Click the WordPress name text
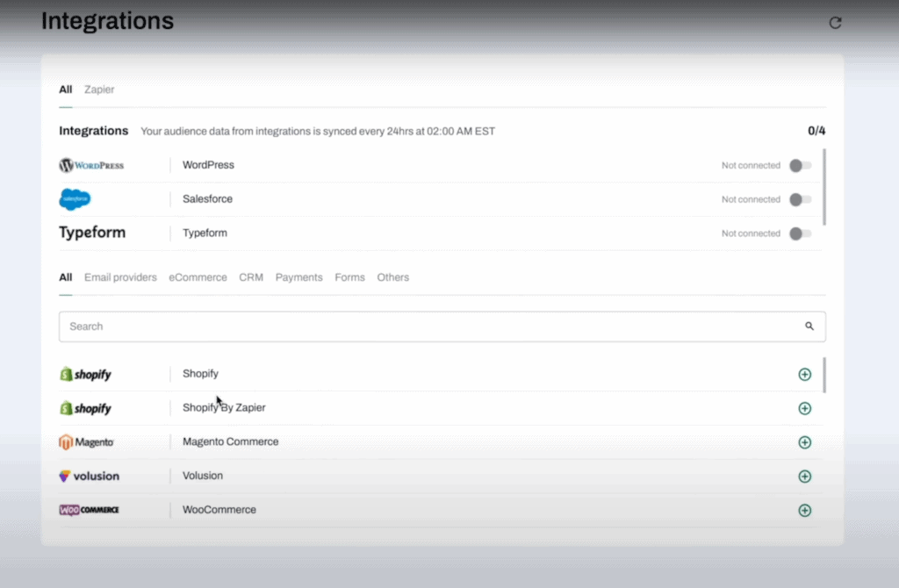The width and height of the screenshot is (899, 588). pos(208,165)
